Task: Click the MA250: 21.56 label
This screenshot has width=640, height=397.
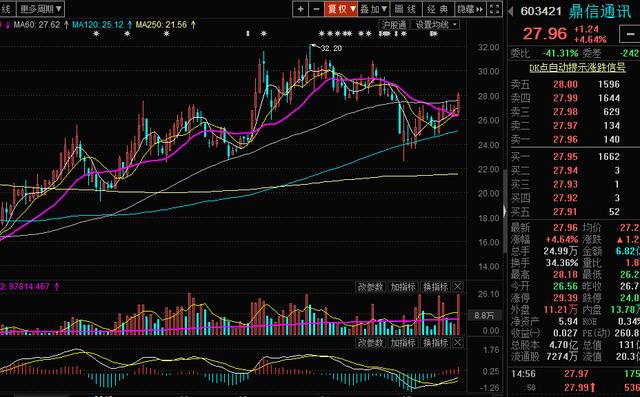Action: [161, 25]
